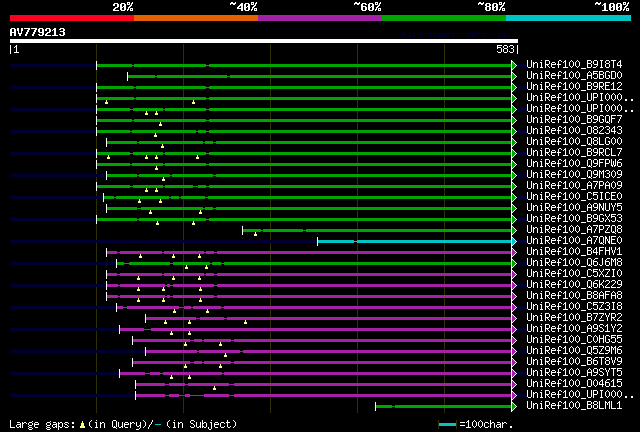The width and height of the screenshot is (640, 432).
Task: Select the UniRef100_B8AFA8 label
Action: tap(574, 296)
